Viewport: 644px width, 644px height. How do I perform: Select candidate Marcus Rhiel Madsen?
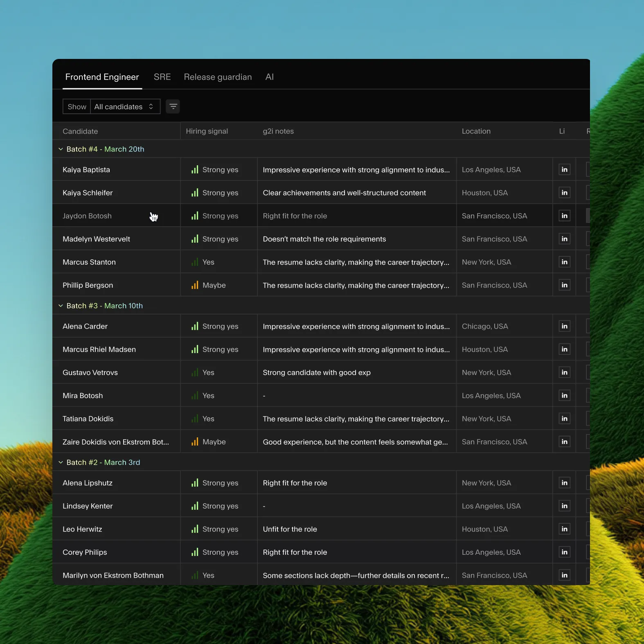(99, 349)
